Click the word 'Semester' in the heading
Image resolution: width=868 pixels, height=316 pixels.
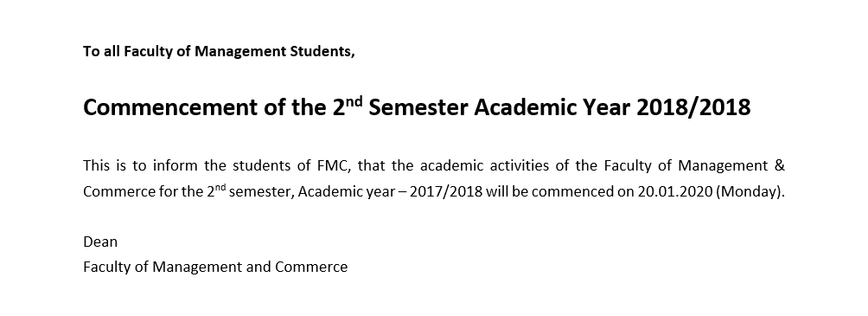(418, 107)
